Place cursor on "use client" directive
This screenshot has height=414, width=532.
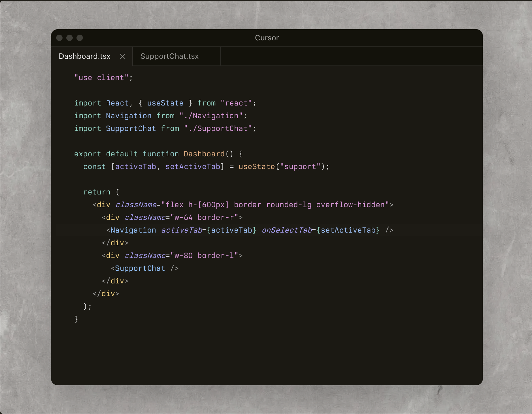[x=101, y=78]
